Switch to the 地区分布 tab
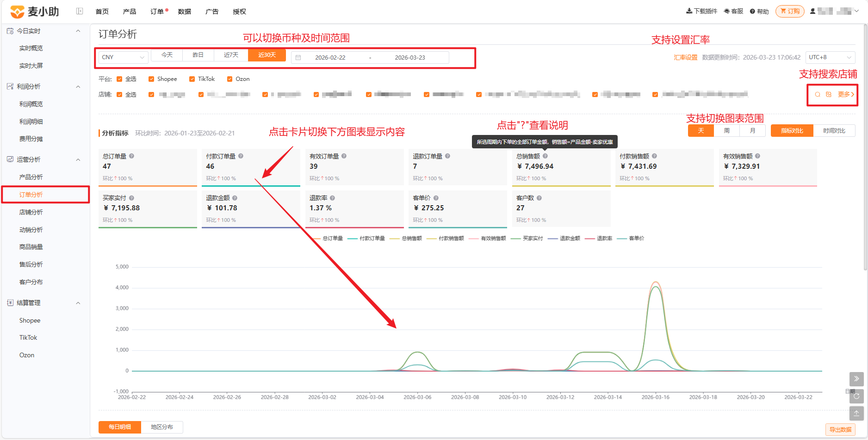Viewport: 868px width, 440px height. pos(162,427)
